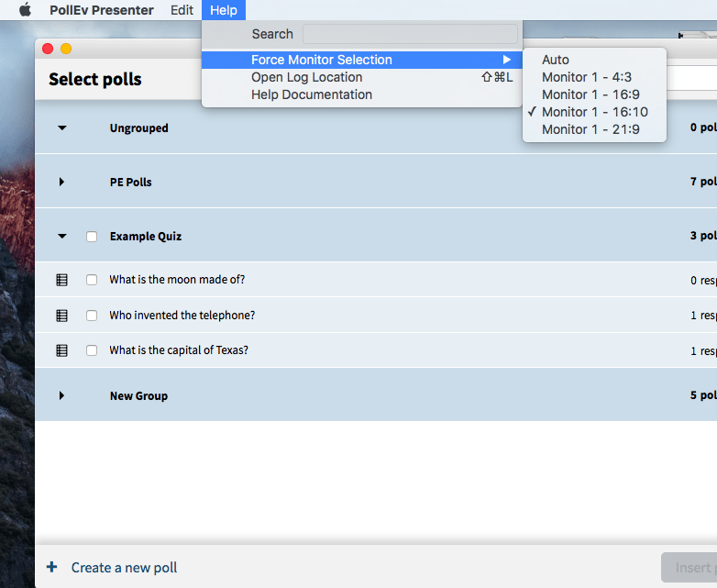Click in the Help search field
The width and height of the screenshot is (717, 588).
pyautogui.click(x=410, y=34)
